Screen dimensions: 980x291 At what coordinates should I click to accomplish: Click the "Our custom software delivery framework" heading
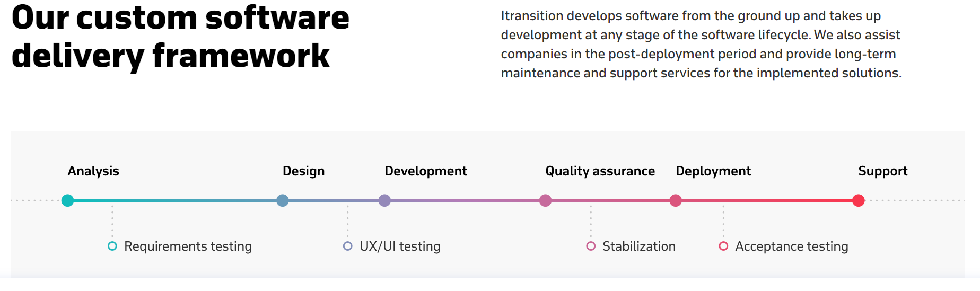180,37
